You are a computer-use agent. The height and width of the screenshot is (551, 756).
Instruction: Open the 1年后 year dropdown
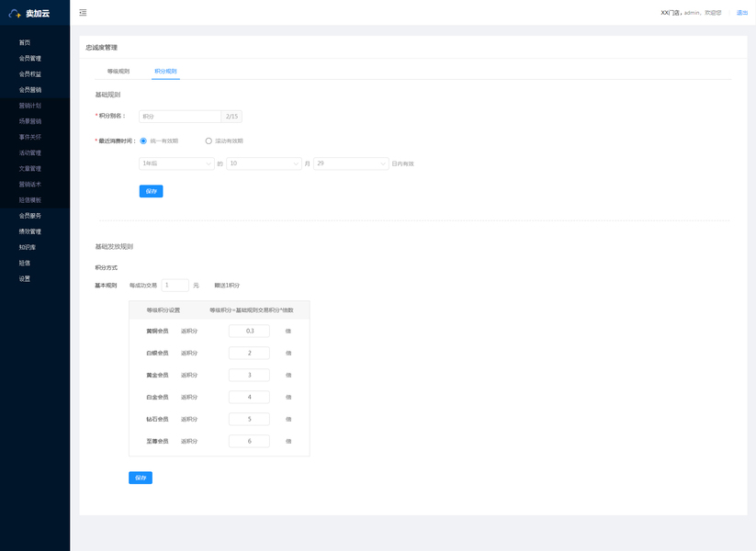(176, 163)
